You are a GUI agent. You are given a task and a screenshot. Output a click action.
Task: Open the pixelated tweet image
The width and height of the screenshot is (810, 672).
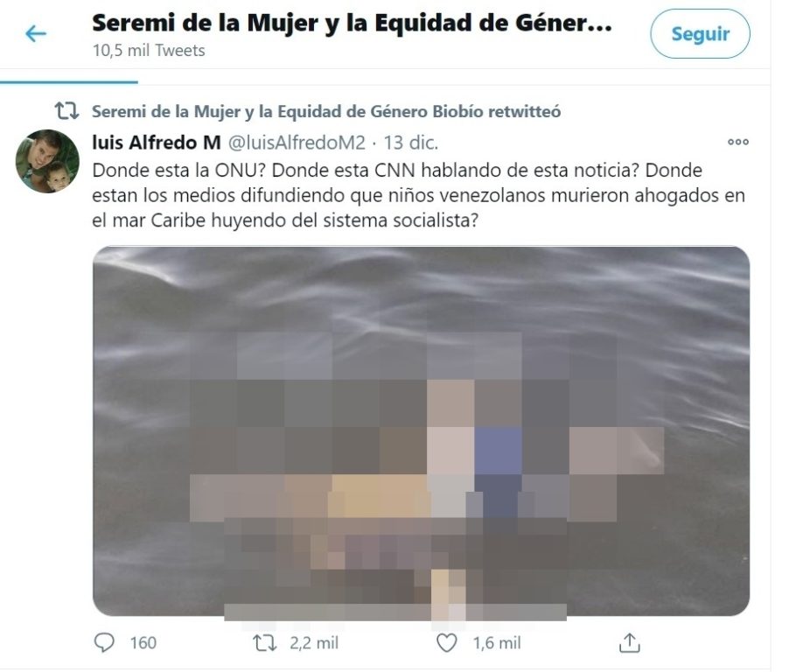coord(421,431)
